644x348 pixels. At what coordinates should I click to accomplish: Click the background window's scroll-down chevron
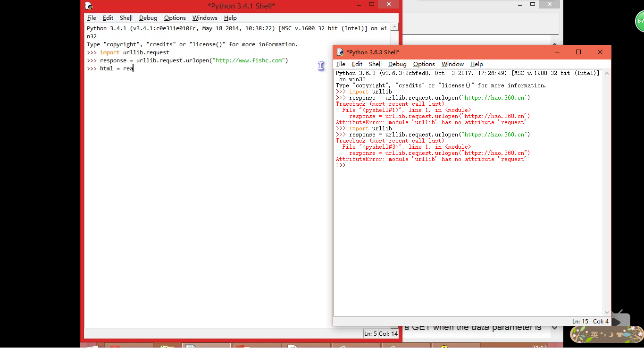coord(555,327)
